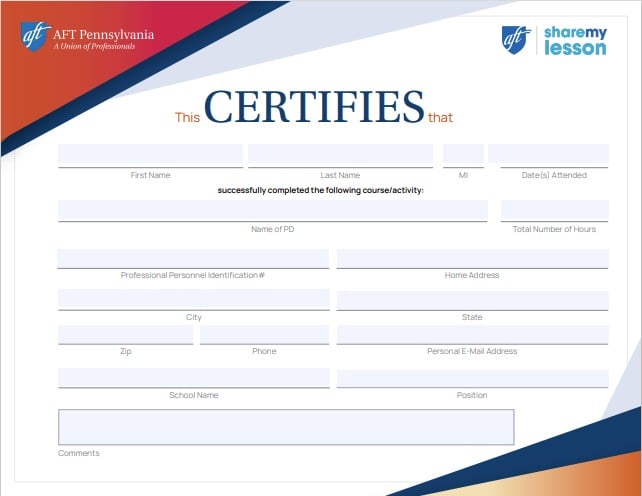Image resolution: width=642 pixels, height=496 pixels.
Task: Click into the State field
Action: pyautogui.click(x=472, y=300)
